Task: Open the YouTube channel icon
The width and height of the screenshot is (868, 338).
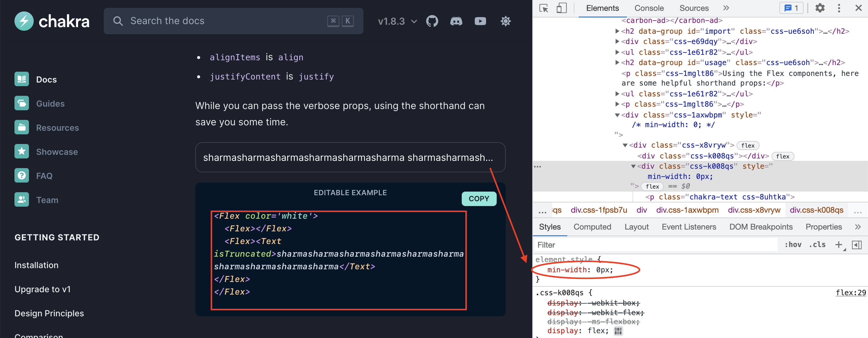Action: pos(480,21)
